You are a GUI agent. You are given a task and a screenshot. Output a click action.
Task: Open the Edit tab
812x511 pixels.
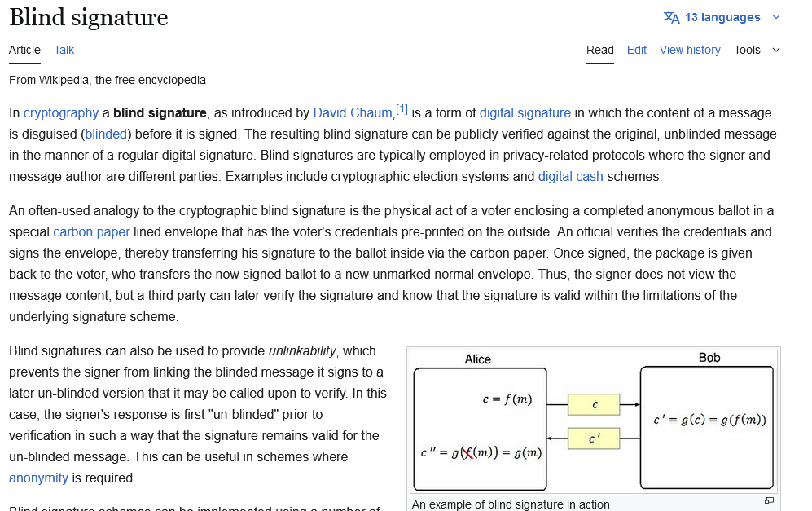(x=636, y=50)
